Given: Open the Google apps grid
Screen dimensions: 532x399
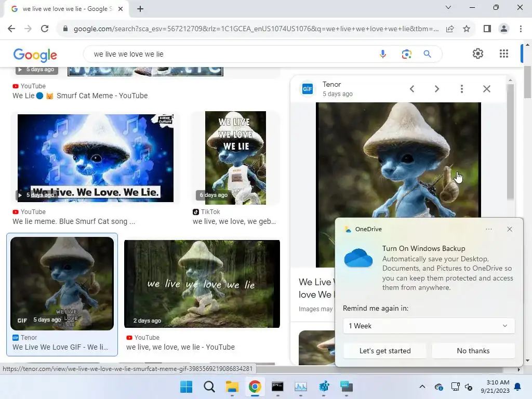Looking at the screenshot, I should click(504, 54).
